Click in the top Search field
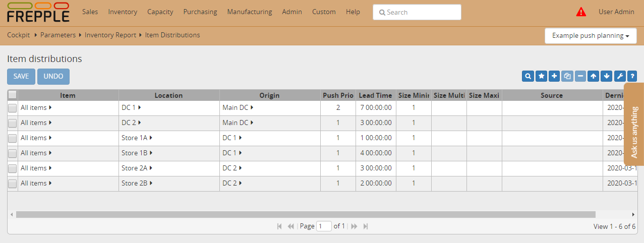The image size is (644, 243). click(417, 12)
